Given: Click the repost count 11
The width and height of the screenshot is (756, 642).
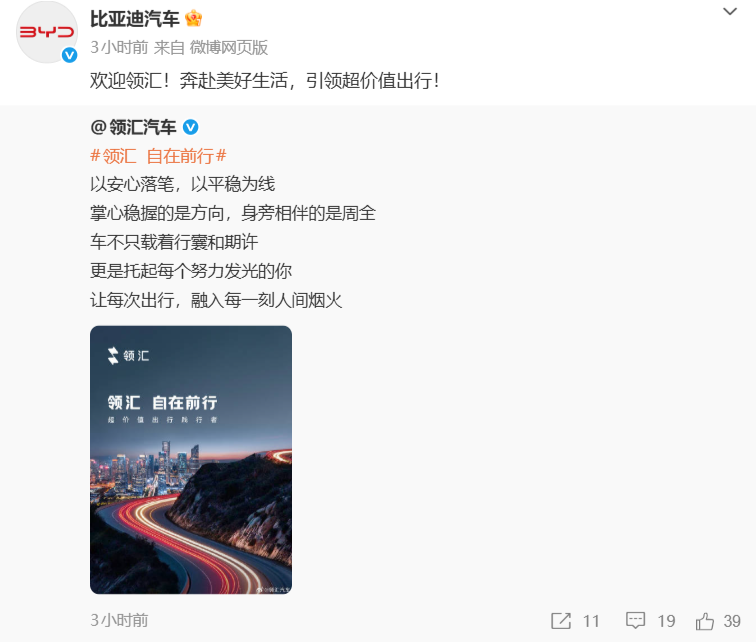Looking at the screenshot, I should (591, 621).
